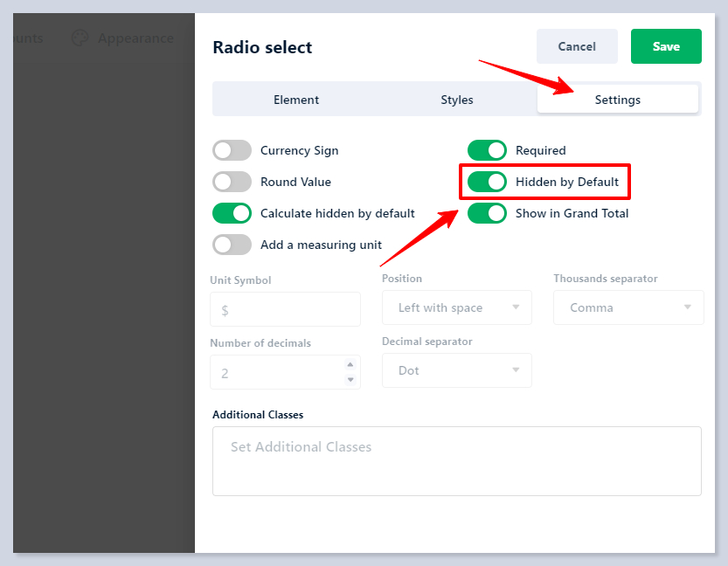
Task: Save the Radio select settings
Action: (x=666, y=46)
